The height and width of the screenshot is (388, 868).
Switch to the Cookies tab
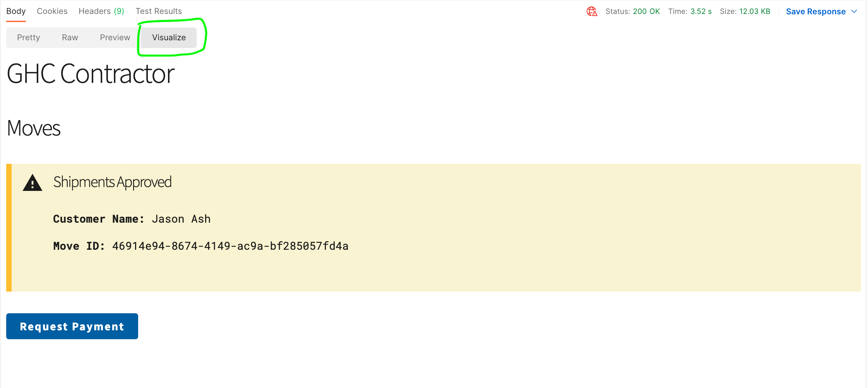click(52, 11)
